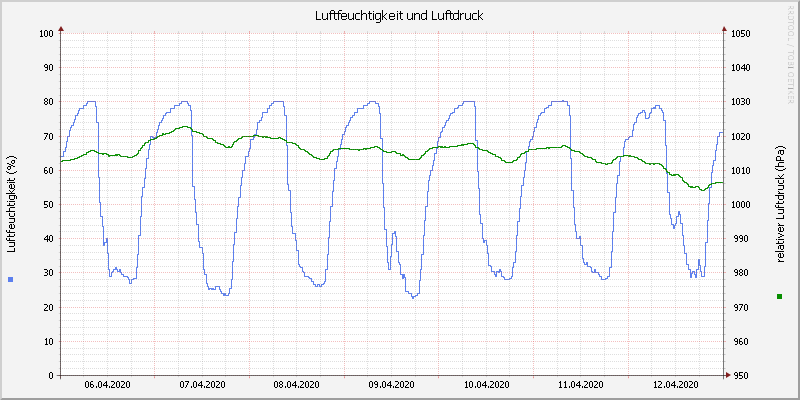
Task: Click the chart title 'Luftfeuchtigkeit und Luftdruck'
Action: point(399,16)
